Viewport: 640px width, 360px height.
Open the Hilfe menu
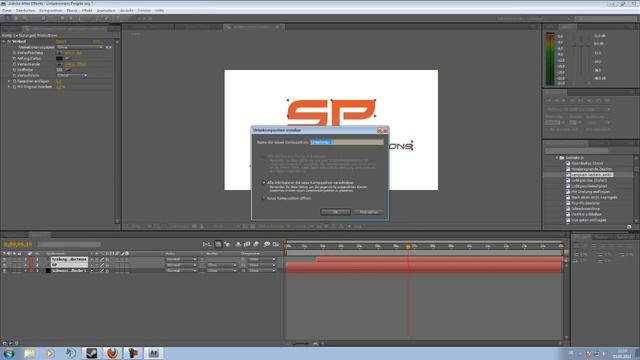click(x=160, y=10)
